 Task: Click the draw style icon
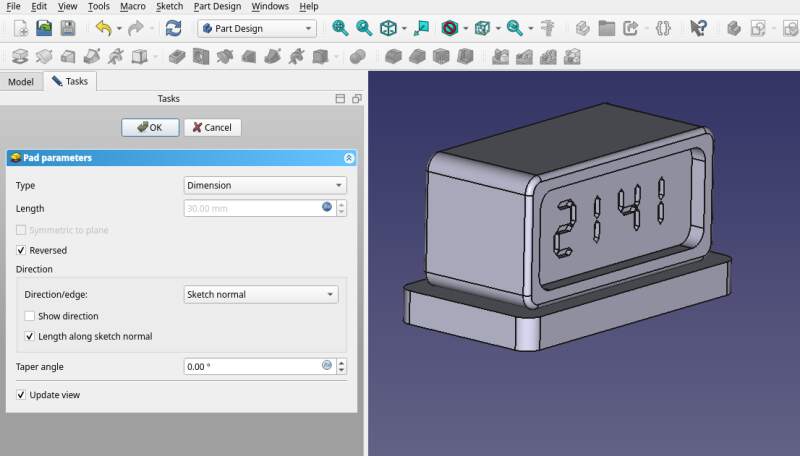450,28
